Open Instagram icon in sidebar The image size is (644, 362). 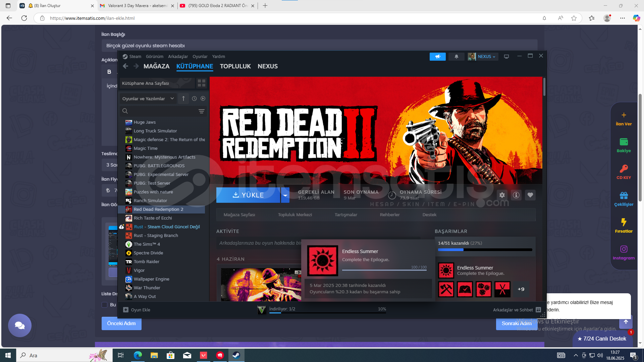click(x=624, y=249)
